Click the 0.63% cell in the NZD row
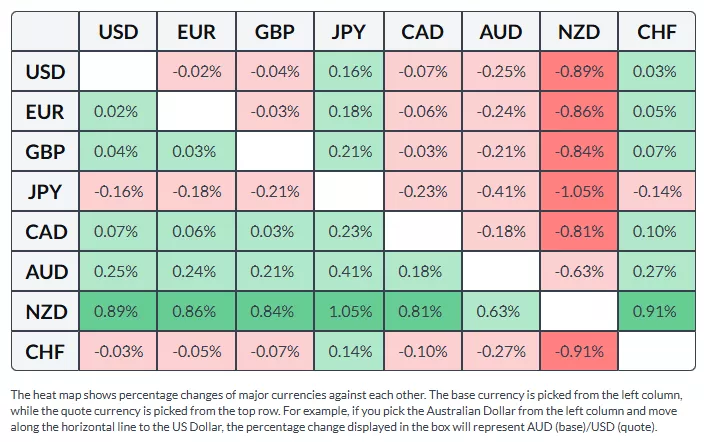 (x=501, y=311)
